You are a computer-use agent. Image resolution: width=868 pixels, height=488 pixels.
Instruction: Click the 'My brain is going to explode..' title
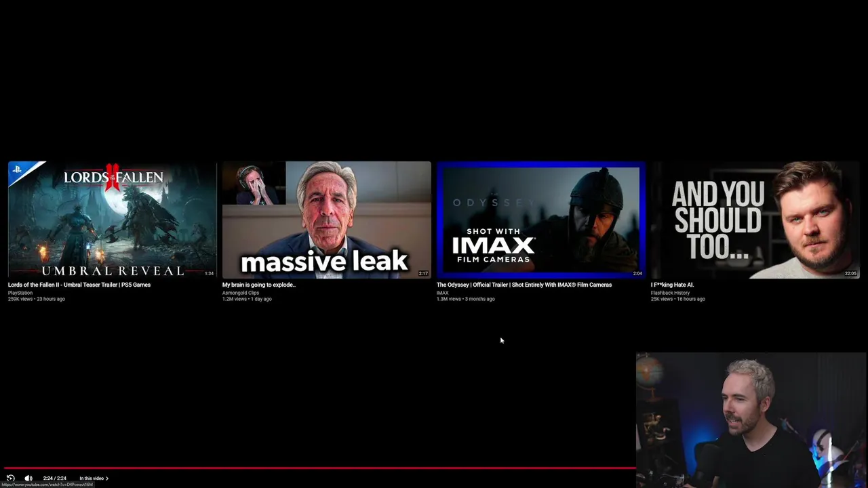259,285
